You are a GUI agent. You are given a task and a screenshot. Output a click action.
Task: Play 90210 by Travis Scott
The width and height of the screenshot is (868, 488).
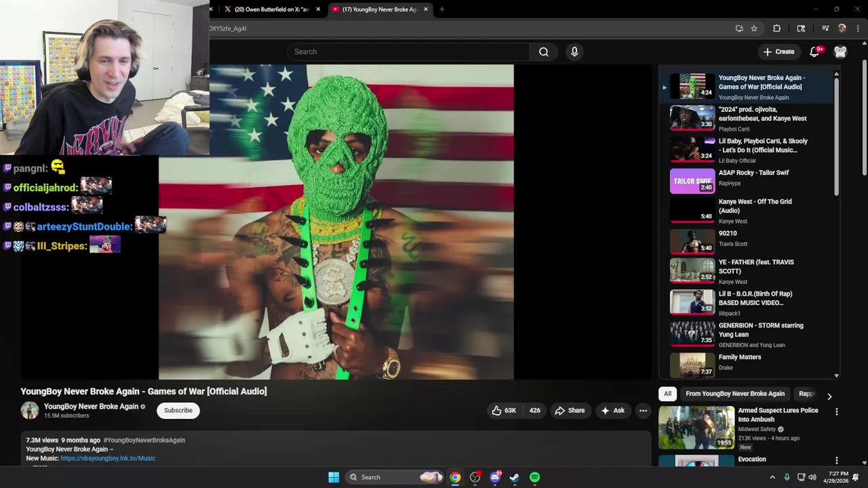tap(746, 242)
